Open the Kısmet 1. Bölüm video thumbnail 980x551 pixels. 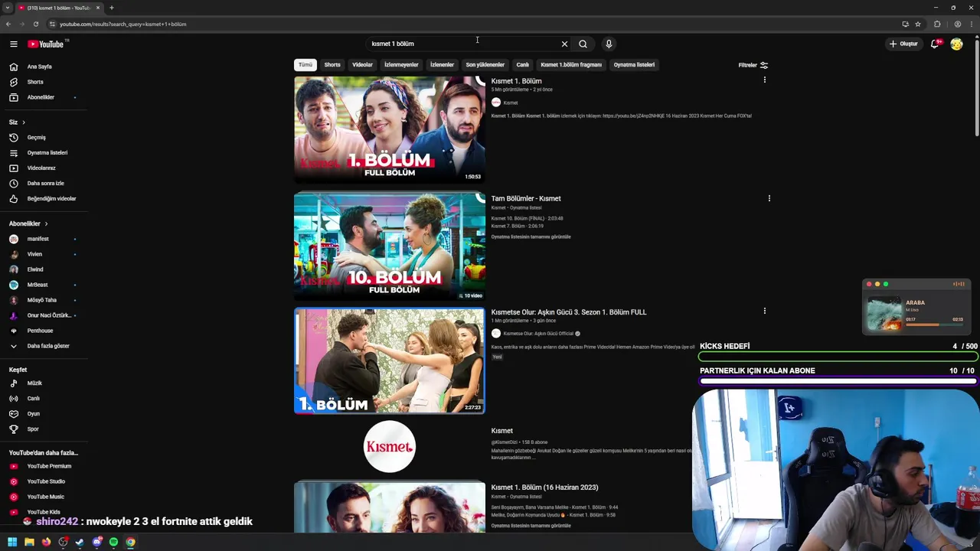point(390,129)
